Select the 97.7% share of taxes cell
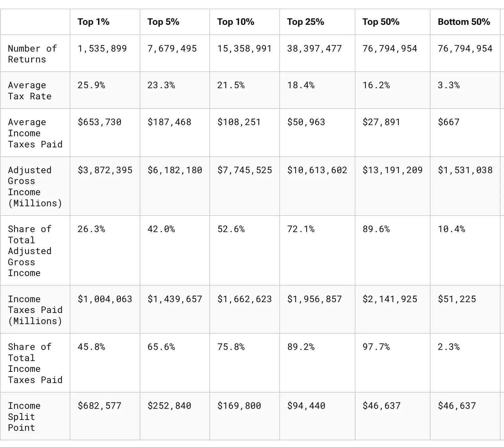504x447 pixels. point(376,347)
